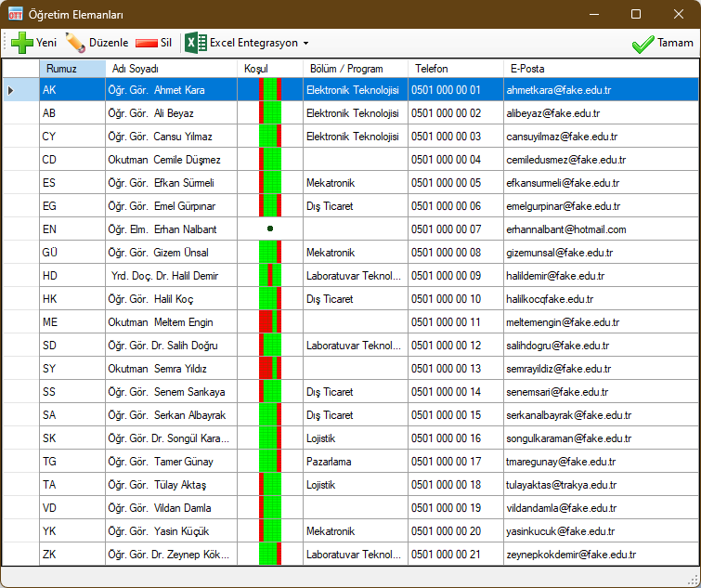Click the Koşul dot for Erhan Nalbant
The image size is (701, 588).
[x=269, y=229]
